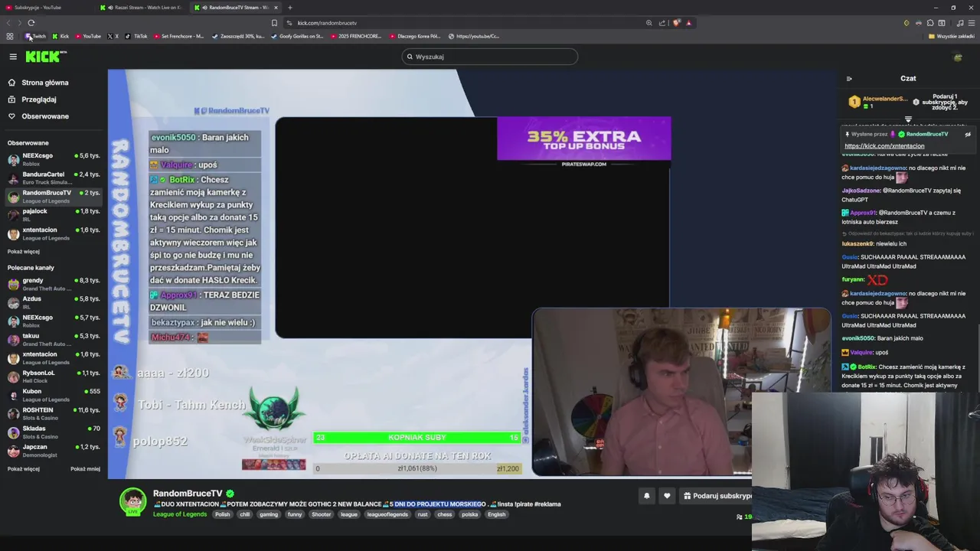Screen dimensions: 980x551
Task: Select the gaming stream tag
Action: (x=269, y=514)
